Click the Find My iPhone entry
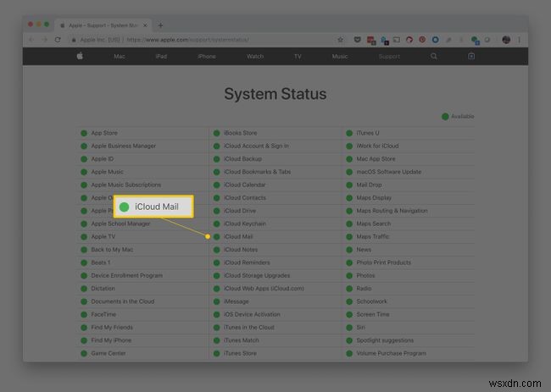Image resolution: width=551 pixels, height=392 pixels. [111, 340]
